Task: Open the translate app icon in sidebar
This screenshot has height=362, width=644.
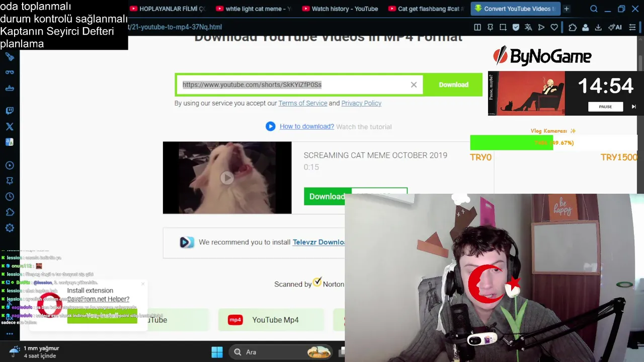Action: coord(10,142)
